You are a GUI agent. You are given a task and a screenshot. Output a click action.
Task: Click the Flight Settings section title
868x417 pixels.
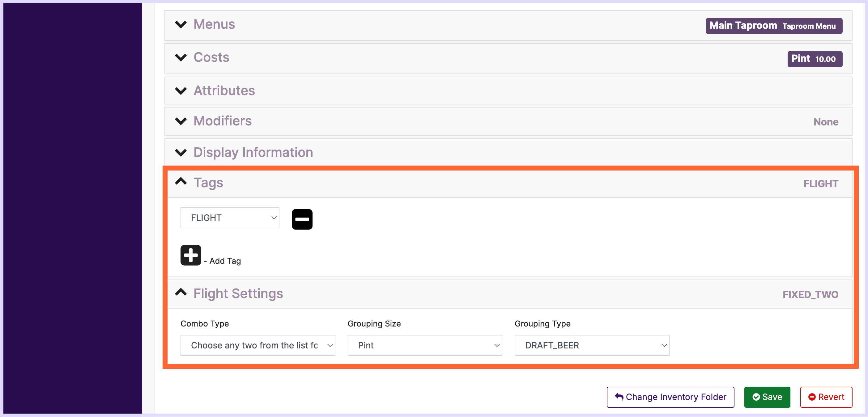click(x=238, y=293)
